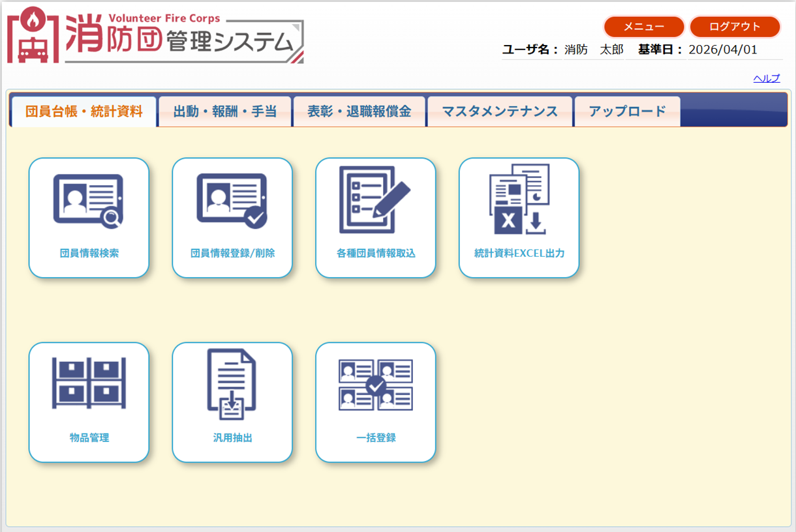Click the 基準日 label
This screenshot has height=532, width=796.
(x=660, y=50)
